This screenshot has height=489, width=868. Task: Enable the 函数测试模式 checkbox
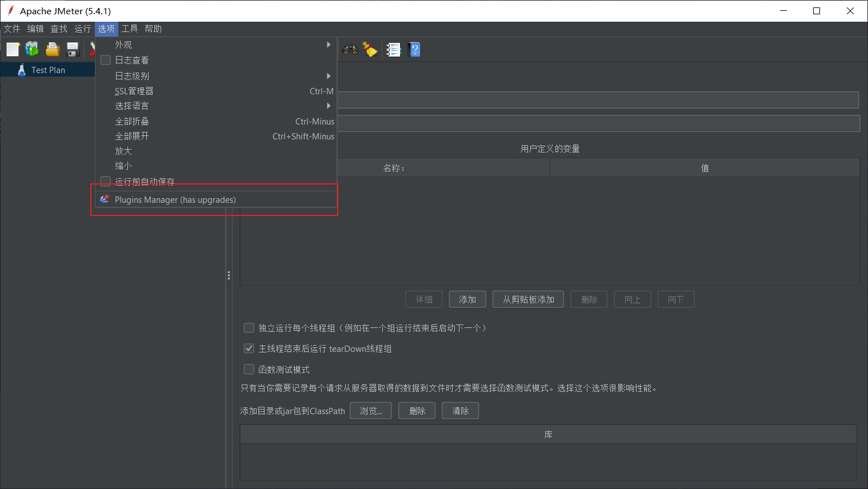coord(249,369)
